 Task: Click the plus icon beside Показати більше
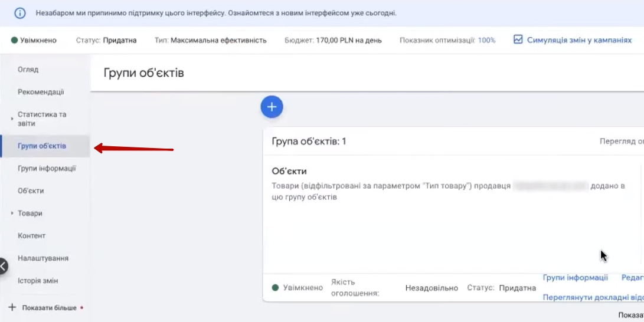(12, 307)
